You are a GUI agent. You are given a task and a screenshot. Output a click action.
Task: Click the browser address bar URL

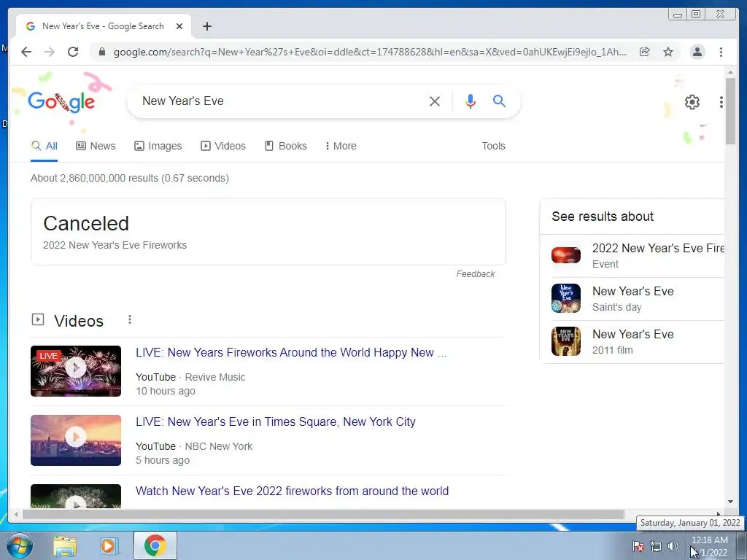[x=370, y=52]
